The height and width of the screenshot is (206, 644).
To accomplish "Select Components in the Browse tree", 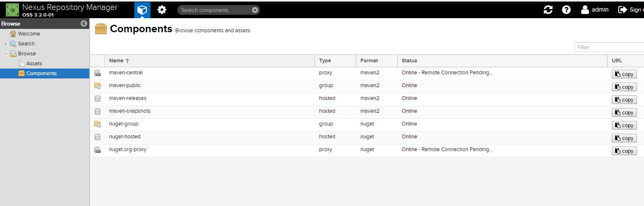I will tap(45, 73).
